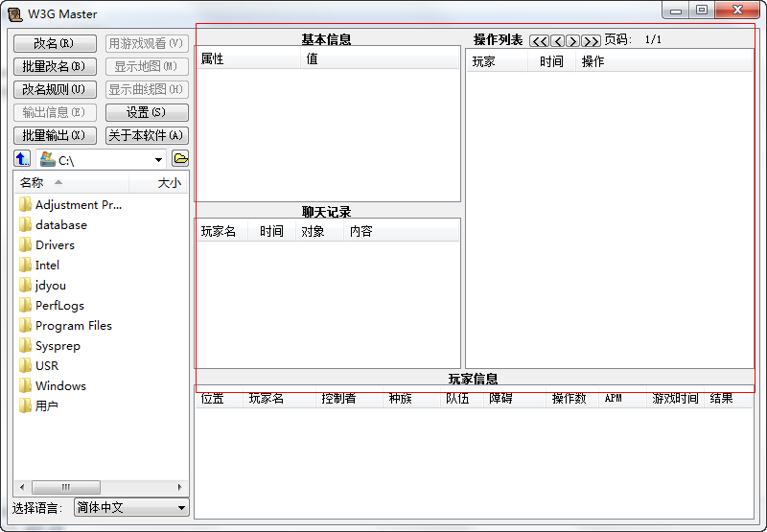Click the 属性 column header
The width and height of the screenshot is (767, 532).
248,59
